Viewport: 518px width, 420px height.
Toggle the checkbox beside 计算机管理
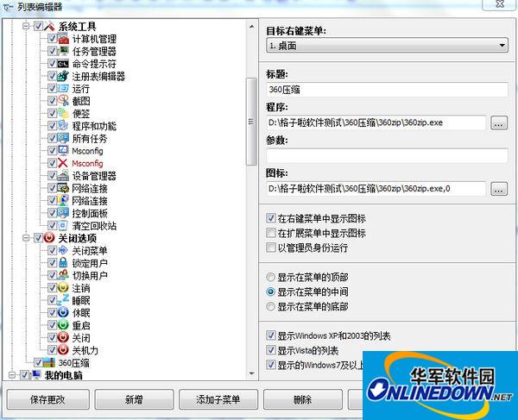point(52,39)
